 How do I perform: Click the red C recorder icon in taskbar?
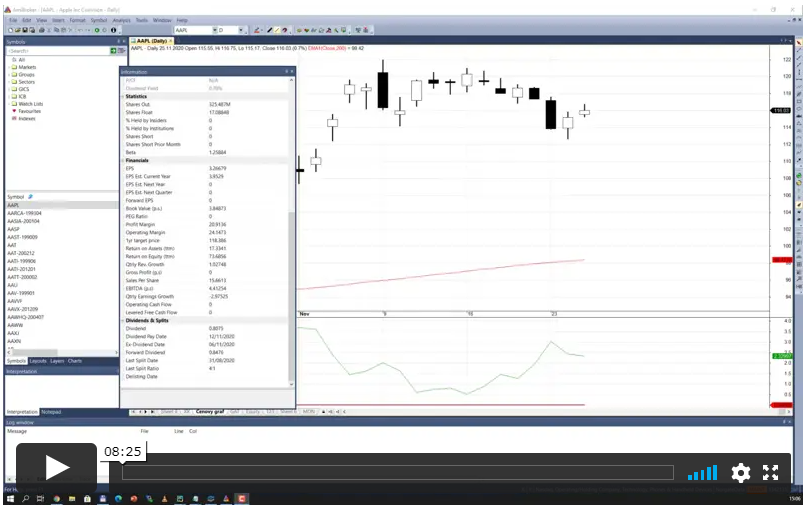[241, 499]
